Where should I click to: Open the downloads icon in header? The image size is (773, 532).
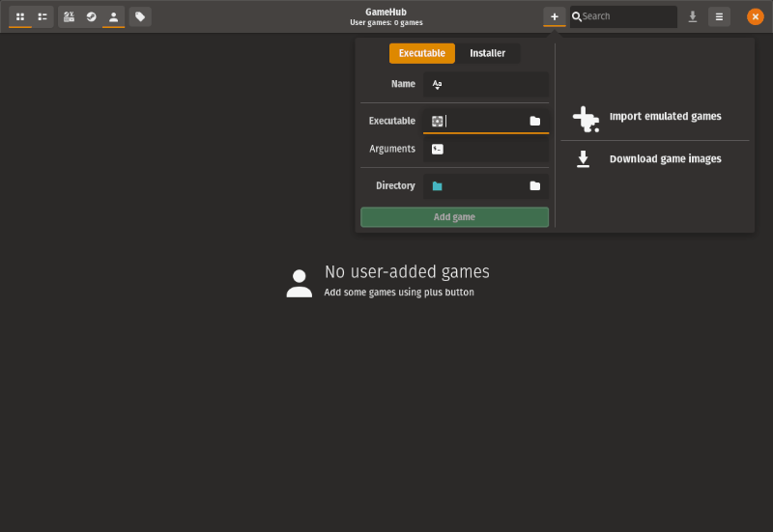(x=693, y=16)
